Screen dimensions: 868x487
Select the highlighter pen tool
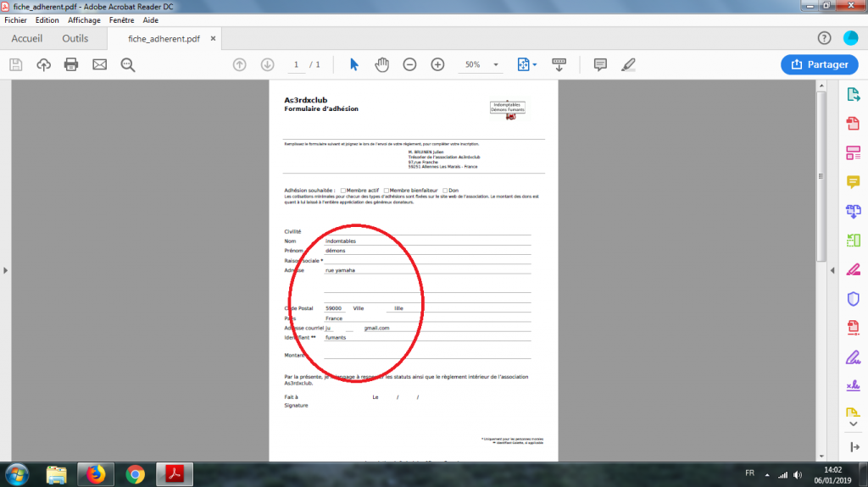(628, 64)
